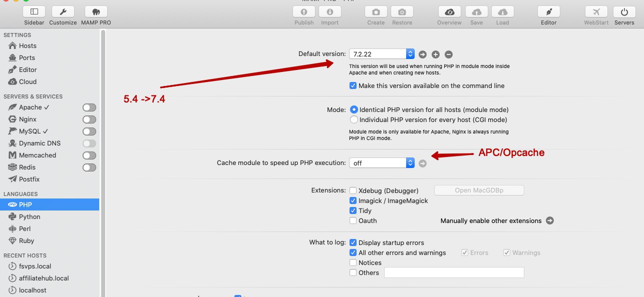
Task: Toggle the Memcached switch
Action: [x=89, y=155]
